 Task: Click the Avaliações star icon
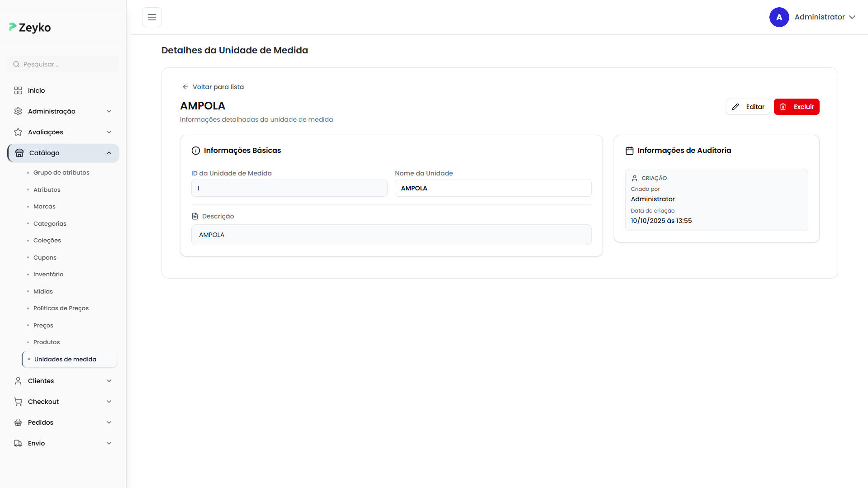[x=18, y=132]
